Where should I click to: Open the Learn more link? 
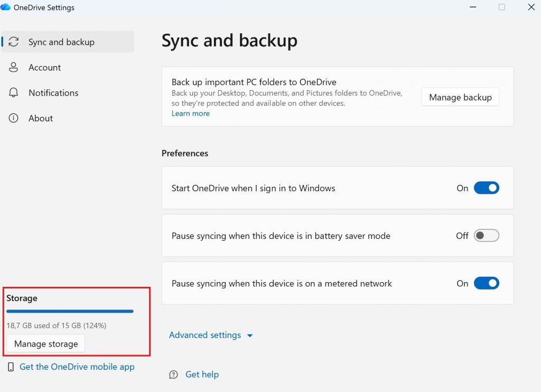tap(190, 113)
